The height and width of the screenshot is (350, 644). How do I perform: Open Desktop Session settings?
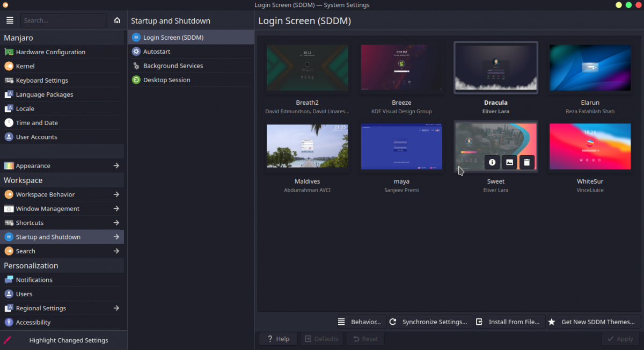click(x=166, y=79)
